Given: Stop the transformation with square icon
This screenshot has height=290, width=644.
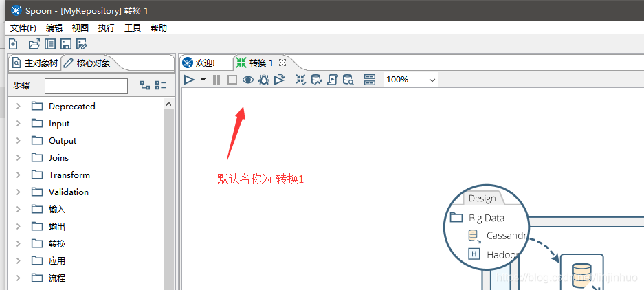Looking at the screenshot, I should click(x=232, y=80).
